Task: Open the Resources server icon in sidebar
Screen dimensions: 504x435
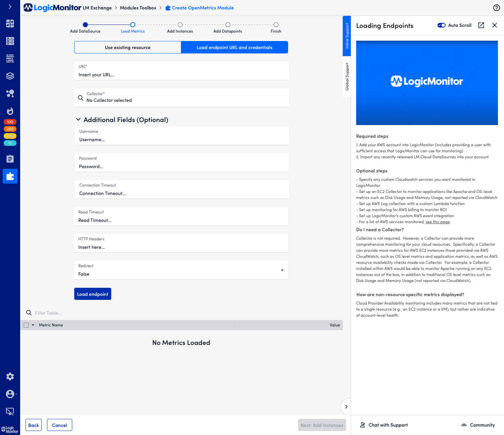Action: [10, 41]
